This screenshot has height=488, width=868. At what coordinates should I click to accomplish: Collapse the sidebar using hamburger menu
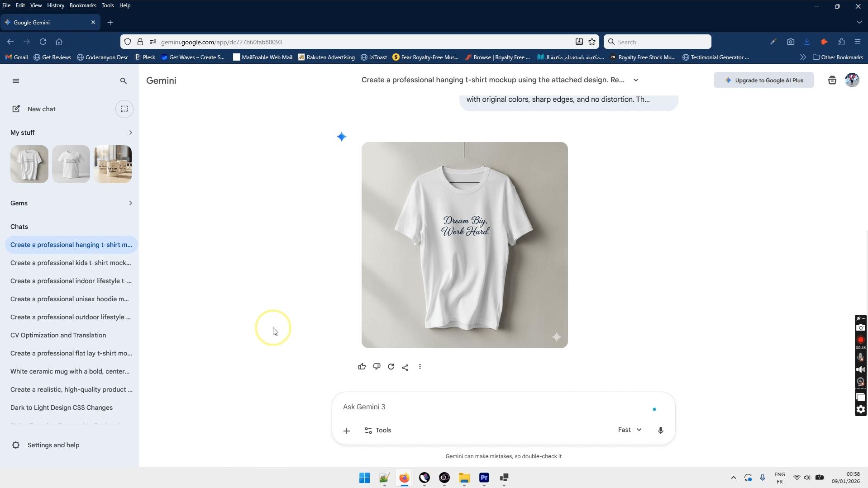16,81
